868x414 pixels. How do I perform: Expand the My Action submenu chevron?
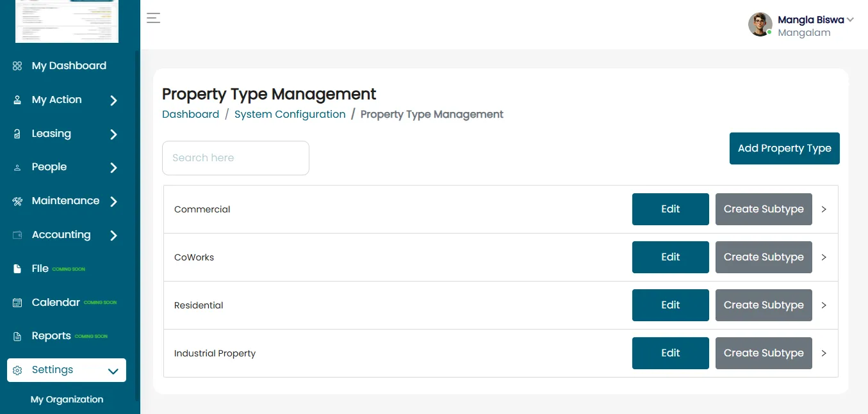(x=113, y=100)
